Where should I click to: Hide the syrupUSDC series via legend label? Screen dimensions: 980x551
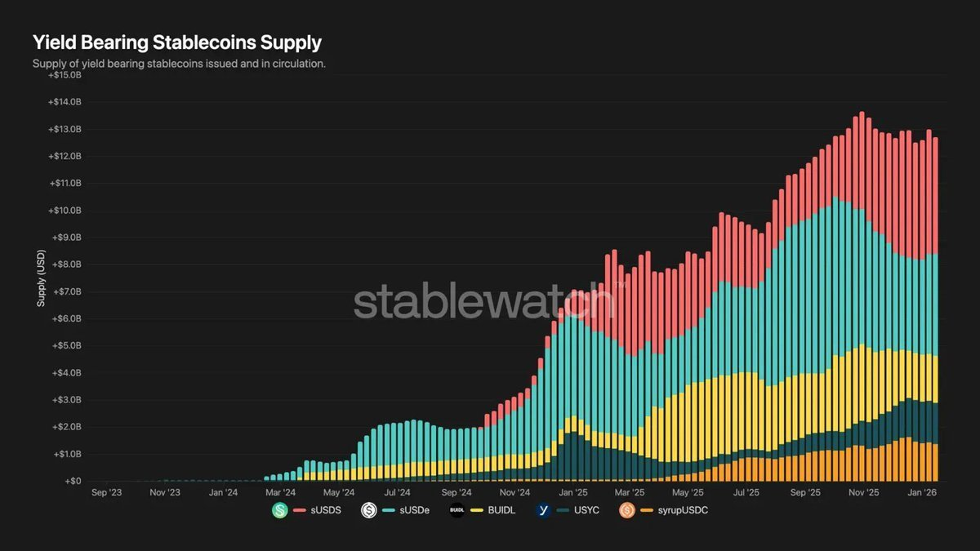tap(684, 511)
